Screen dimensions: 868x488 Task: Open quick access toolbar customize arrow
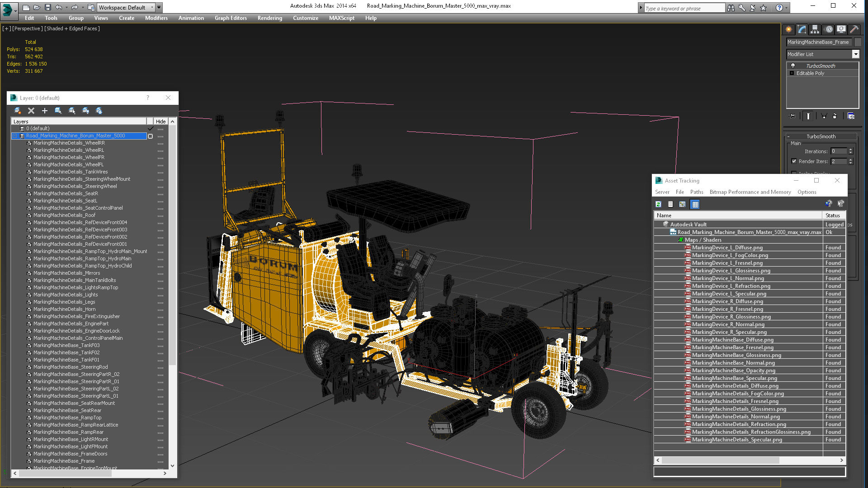[x=159, y=7]
